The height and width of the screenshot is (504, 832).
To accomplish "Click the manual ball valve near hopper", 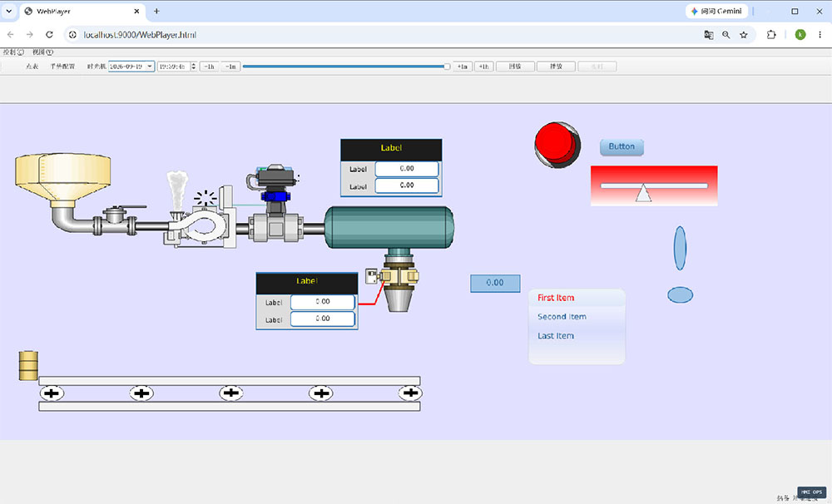I will (x=115, y=220).
